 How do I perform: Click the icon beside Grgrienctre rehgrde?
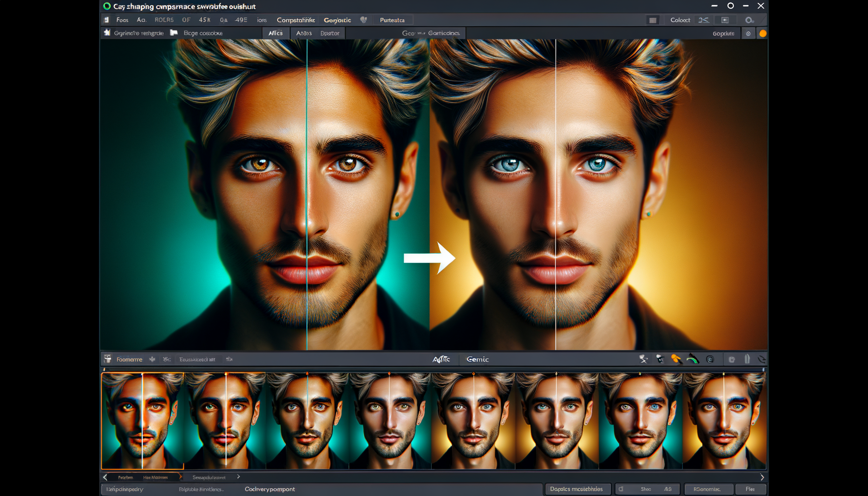[x=107, y=32]
